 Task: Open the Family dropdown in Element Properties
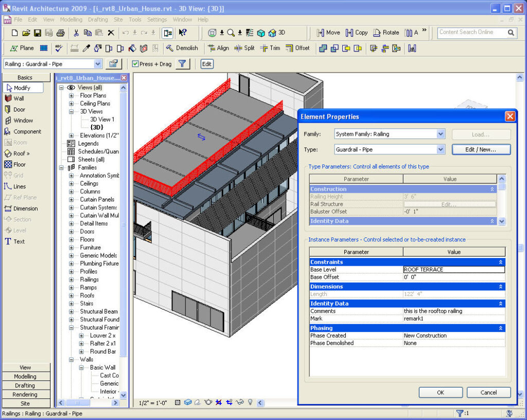coord(441,134)
